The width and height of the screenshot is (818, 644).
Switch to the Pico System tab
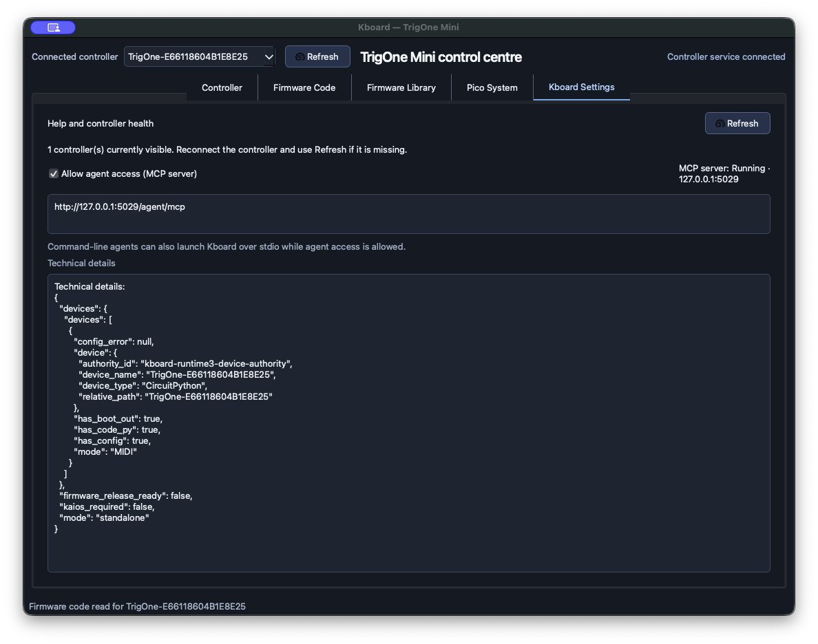point(492,87)
